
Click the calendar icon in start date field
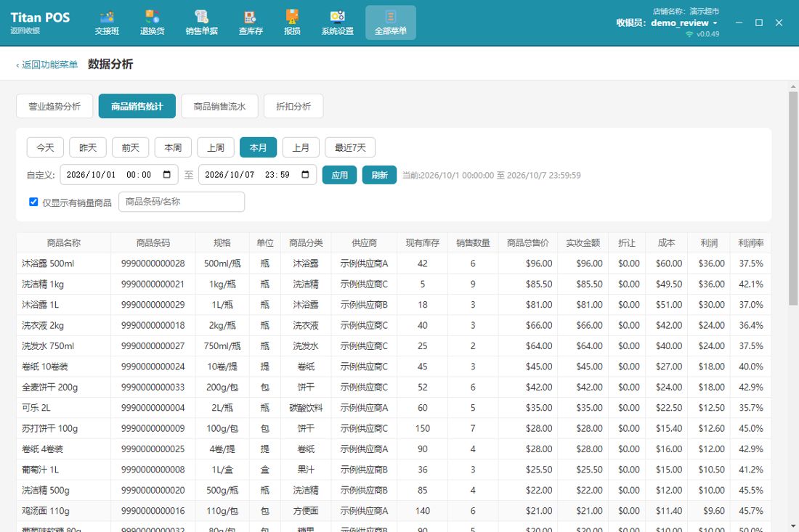click(166, 175)
